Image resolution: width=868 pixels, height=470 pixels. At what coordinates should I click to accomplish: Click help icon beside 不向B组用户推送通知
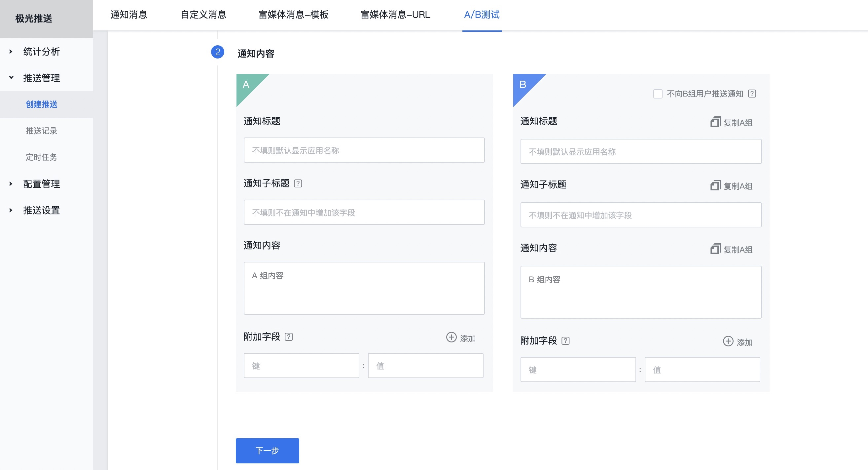pyautogui.click(x=752, y=94)
